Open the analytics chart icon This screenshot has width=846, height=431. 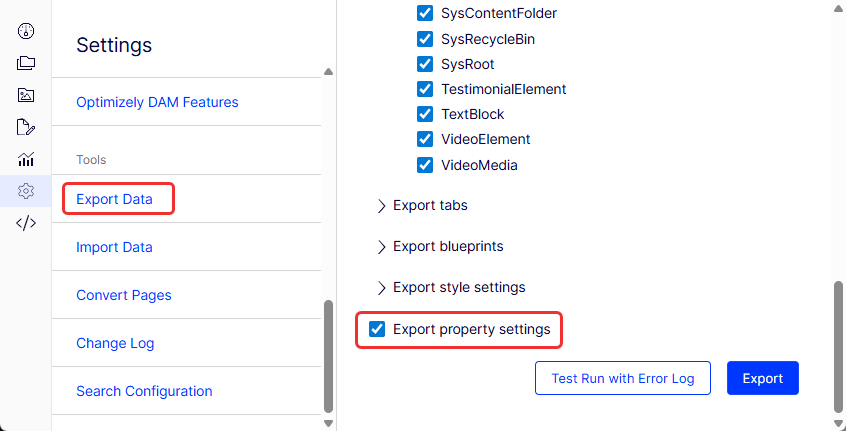pos(26,159)
